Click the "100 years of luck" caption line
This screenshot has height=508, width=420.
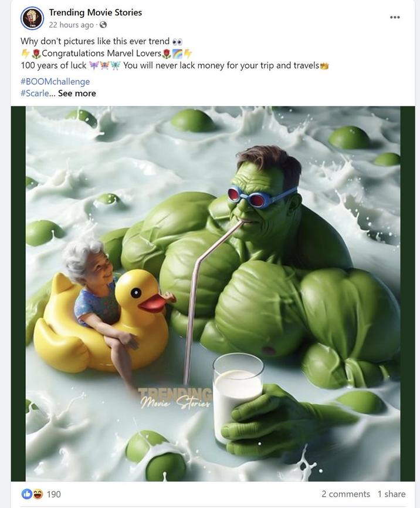pos(53,65)
